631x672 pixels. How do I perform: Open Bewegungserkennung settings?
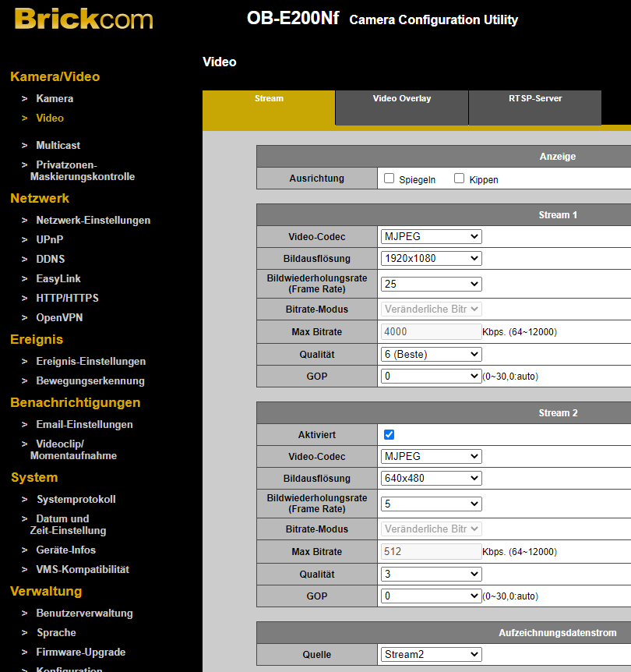pos(90,381)
